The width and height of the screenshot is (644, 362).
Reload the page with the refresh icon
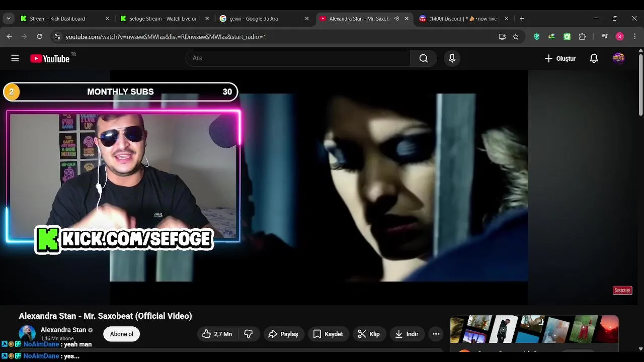pyautogui.click(x=39, y=37)
